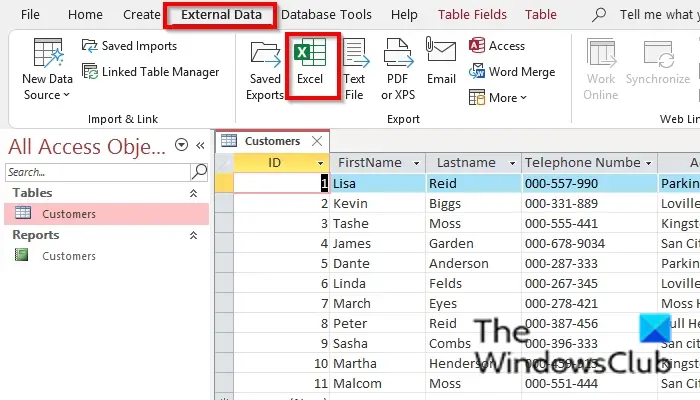Viewport: 700px width, 400px height.
Task: Select the Customers table in navigation pane
Action: (x=107, y=214)
